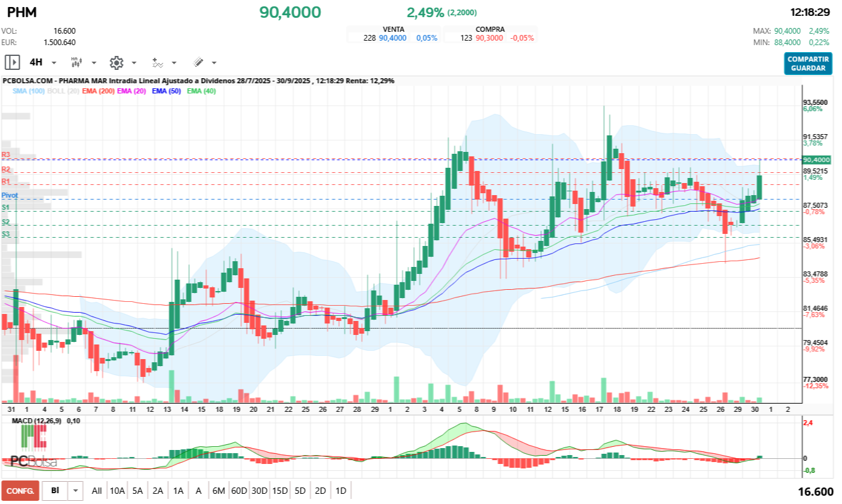Expand the indicators dropdown arrow
The height and width of the screenshot is (504, 842).
(x=174, y=63)
